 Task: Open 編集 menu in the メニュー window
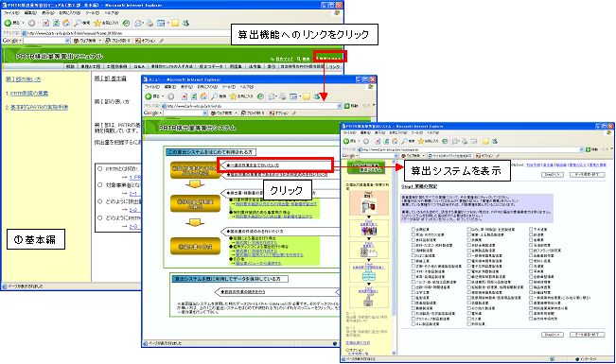pyautogui.click(x=169, y=87)
